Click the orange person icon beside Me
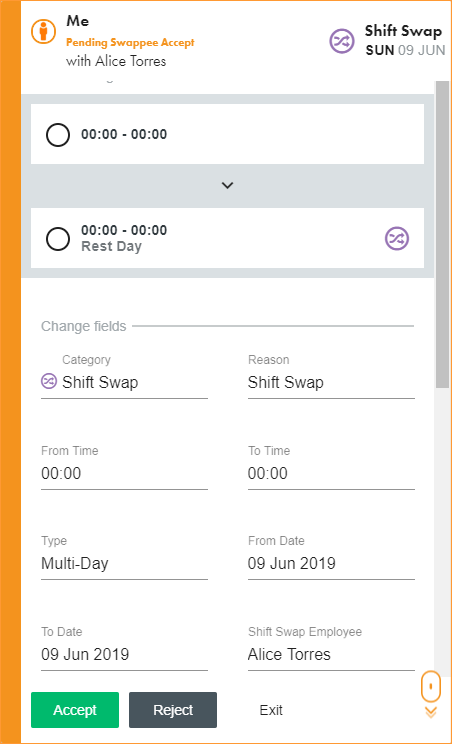Screen dimensions: 452x744 tap(44, 31)
